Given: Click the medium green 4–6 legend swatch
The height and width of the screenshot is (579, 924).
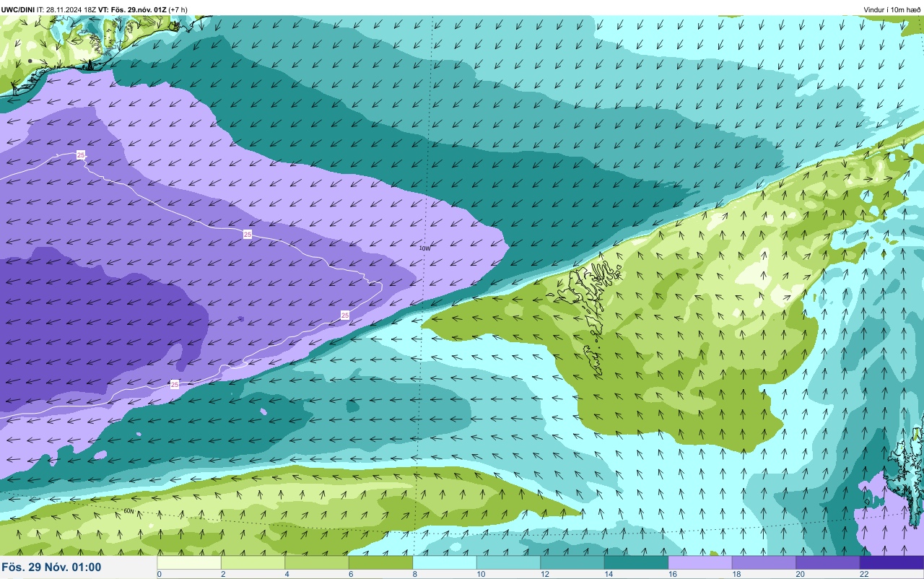Looking at the screenshot, I should [317, 562].
